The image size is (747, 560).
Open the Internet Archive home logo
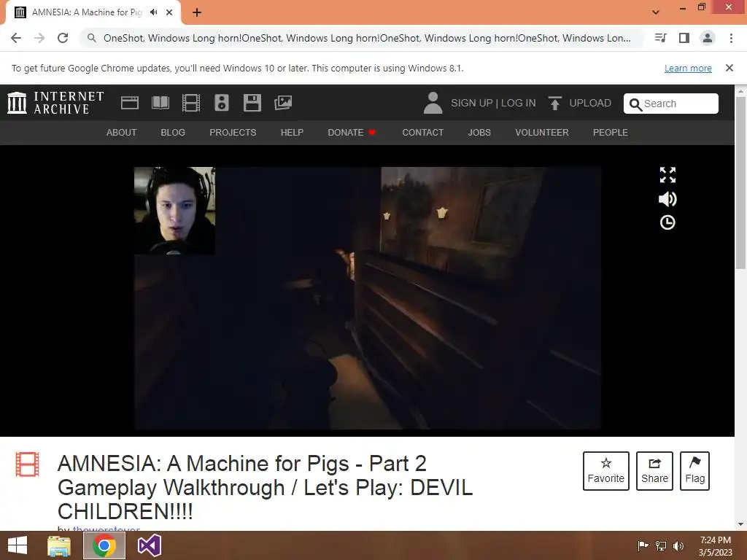(55, 103)
